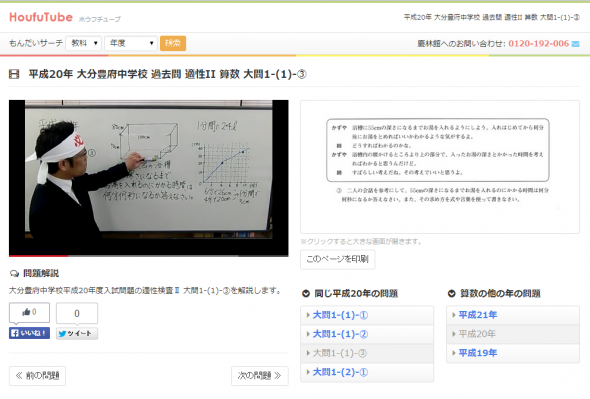This screenshot has height=399, width=590.
Task: Click phone number 0120-192-006
Action: [x=538, y=44]
